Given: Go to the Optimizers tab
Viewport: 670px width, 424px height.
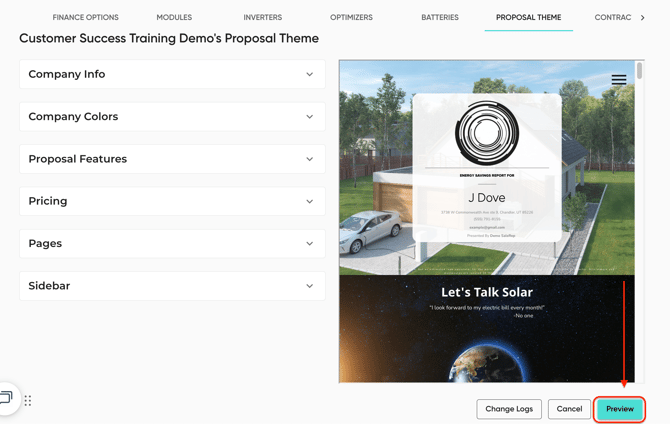Looking at the screenshot, I should (351, 18).
